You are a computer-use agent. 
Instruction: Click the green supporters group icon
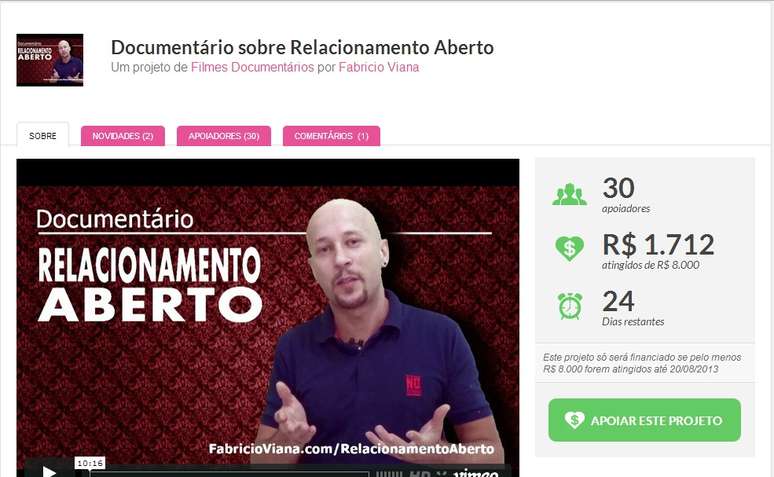570,195
